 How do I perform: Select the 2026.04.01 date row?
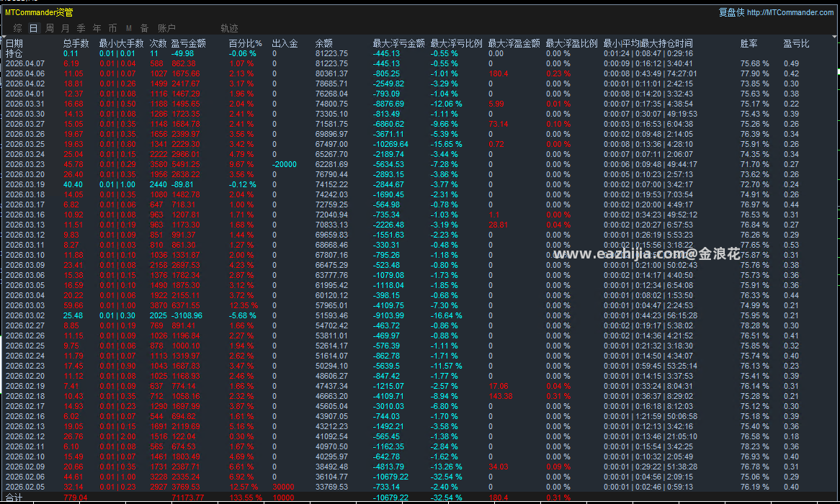click(x=25, y=94)
